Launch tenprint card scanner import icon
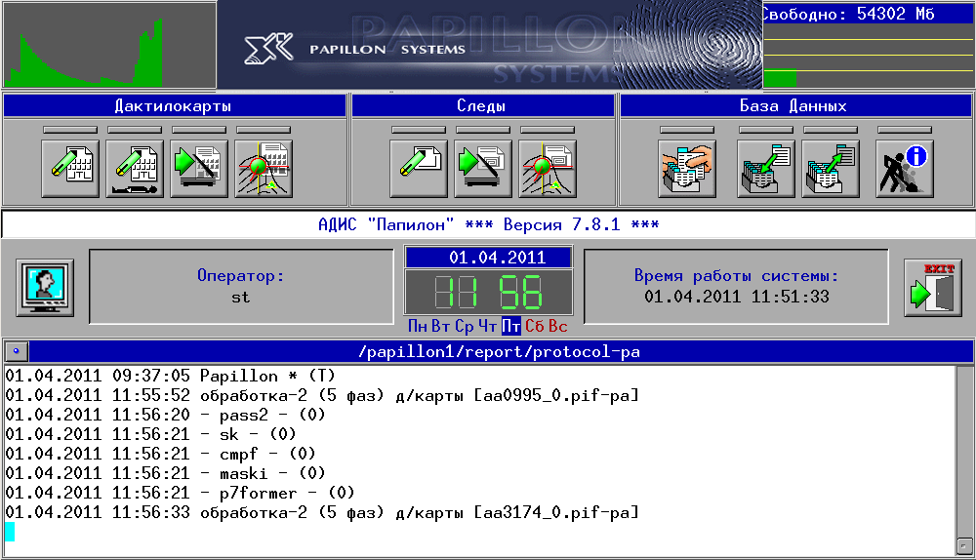Viewport: 976px width, 560px height. point(199,169)
